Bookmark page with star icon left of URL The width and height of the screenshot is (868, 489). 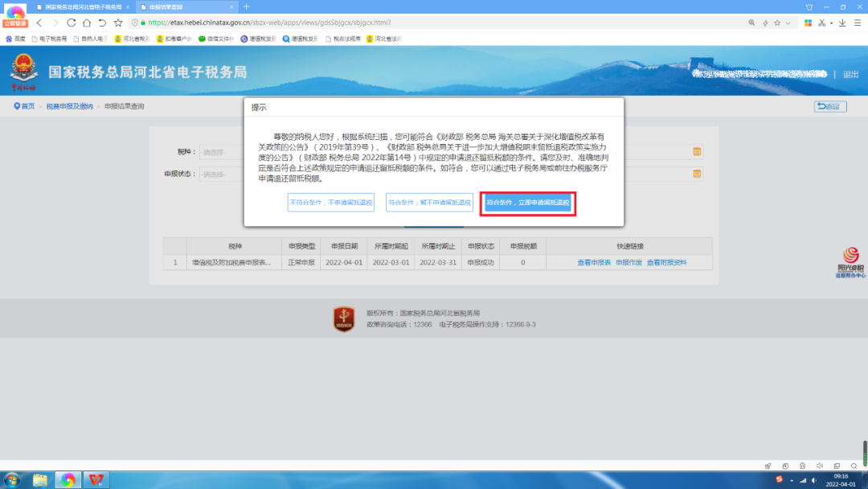(118, 23)
